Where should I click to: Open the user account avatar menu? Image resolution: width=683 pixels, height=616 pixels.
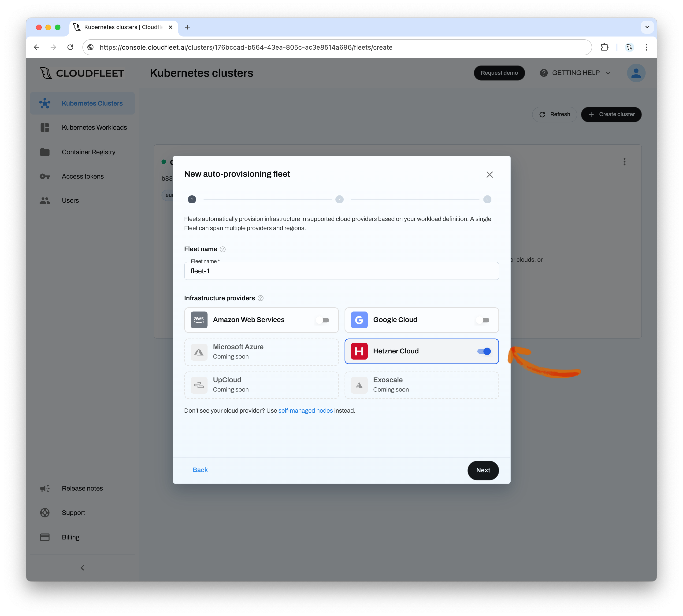[636, 73]
